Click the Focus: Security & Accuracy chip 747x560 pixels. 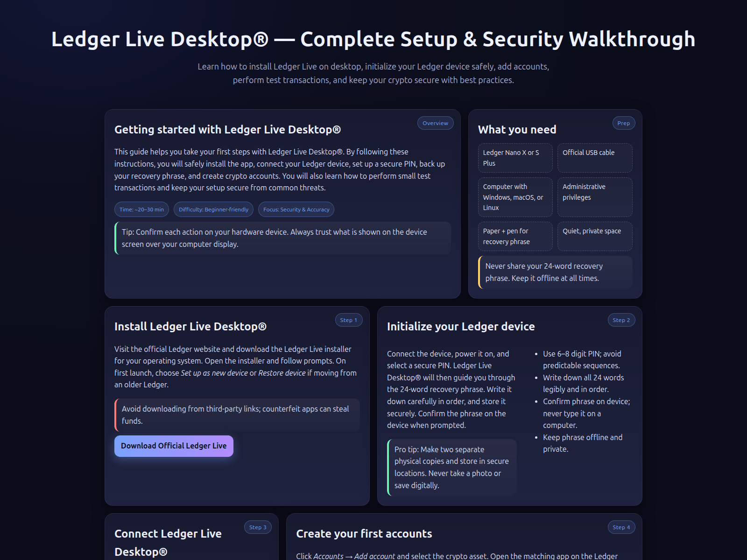tap(296, 210)
